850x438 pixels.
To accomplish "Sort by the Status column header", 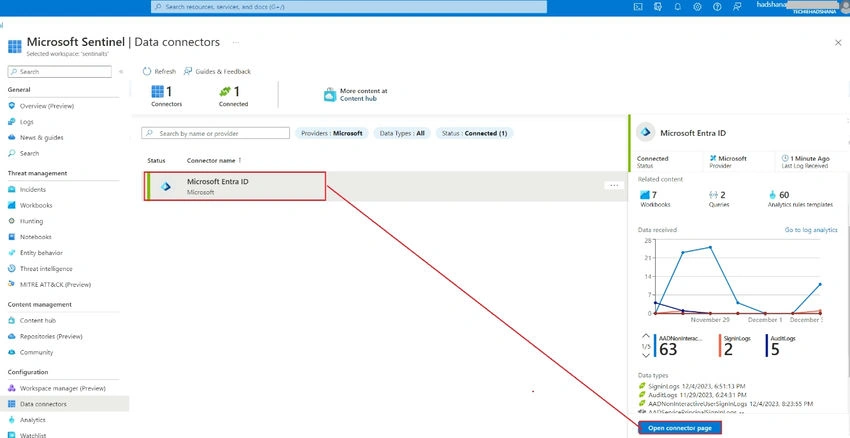I will [x=156, y=161].
